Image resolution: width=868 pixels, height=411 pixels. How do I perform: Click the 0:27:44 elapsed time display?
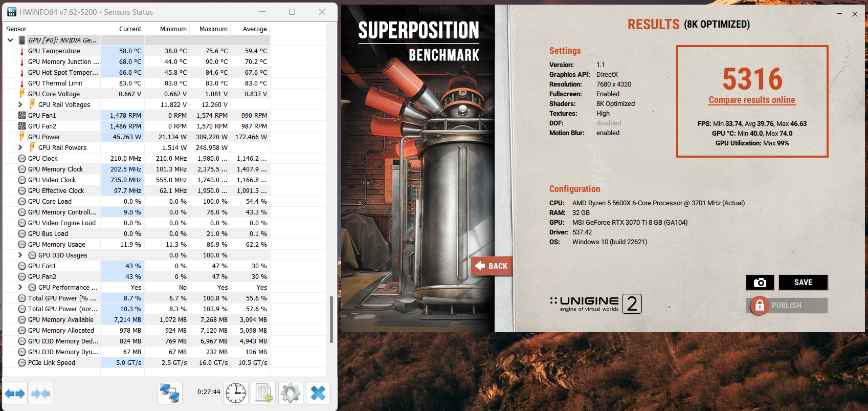coord(209,392)
